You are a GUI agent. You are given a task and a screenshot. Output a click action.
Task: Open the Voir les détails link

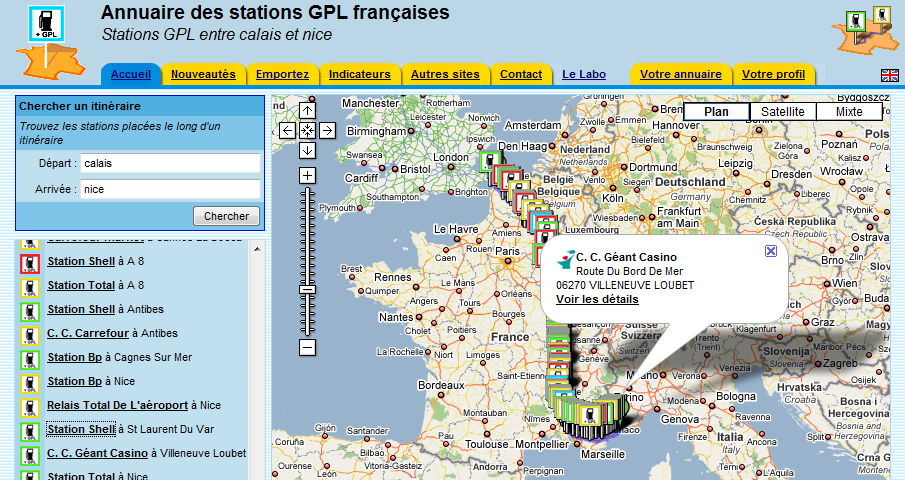(x=597, y=299)
